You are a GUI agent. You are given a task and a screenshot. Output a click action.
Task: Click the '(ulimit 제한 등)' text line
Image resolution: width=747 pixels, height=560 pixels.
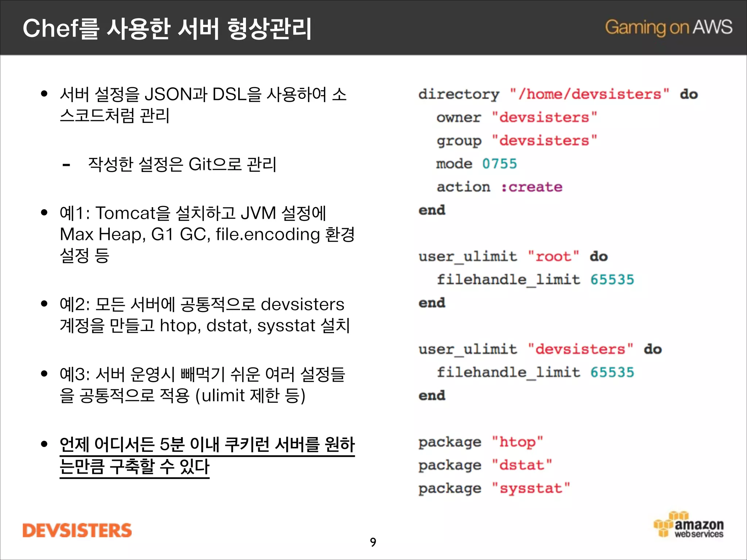pos(250,395)
